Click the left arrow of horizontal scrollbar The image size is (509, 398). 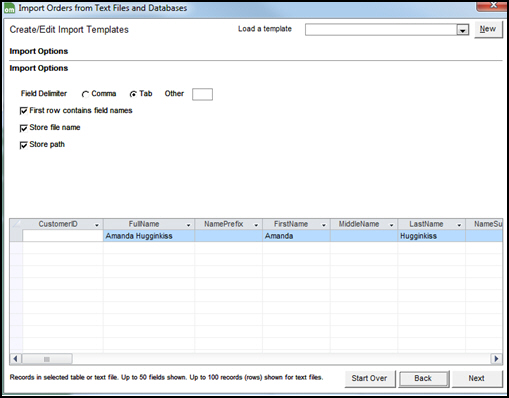tap(15, 359)
